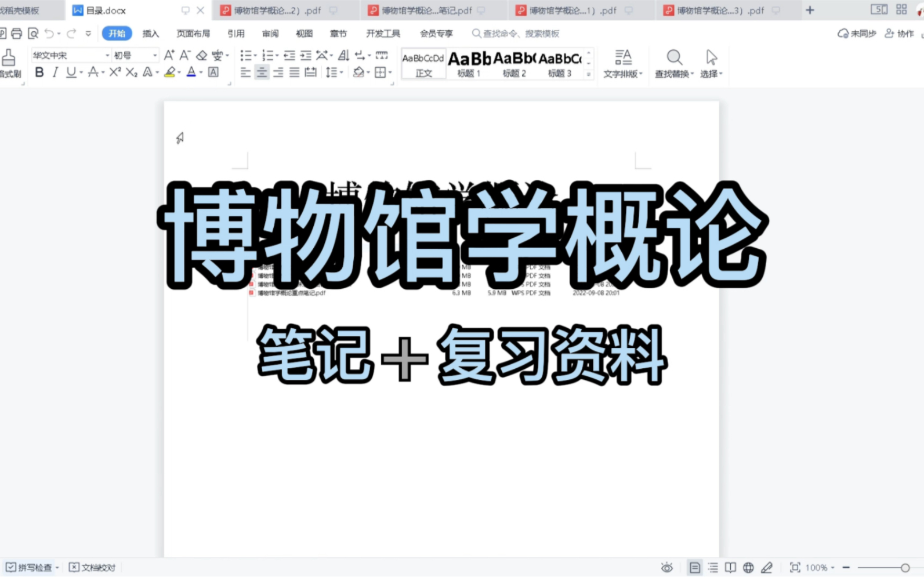Toggle italic formatting
This screenshot has height=577, width=924.
point(55,72)
